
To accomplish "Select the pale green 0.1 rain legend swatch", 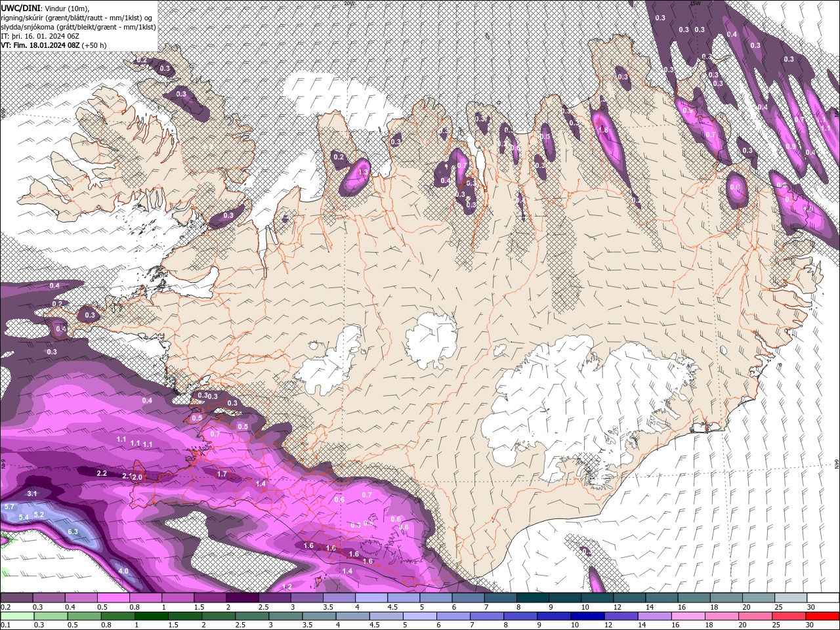I will 17,616.
